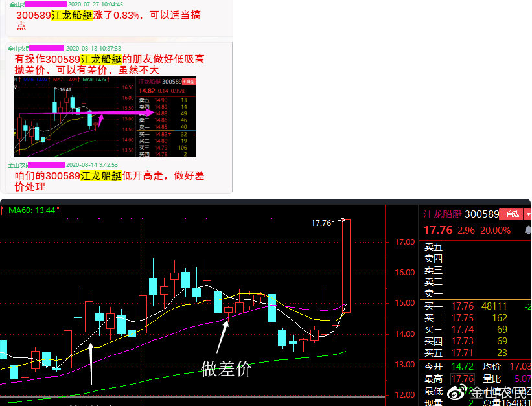This screenshot has height=406, width=532.
Task: Click the 14.82 price in the small chart panel
Action: pos(146,91)
